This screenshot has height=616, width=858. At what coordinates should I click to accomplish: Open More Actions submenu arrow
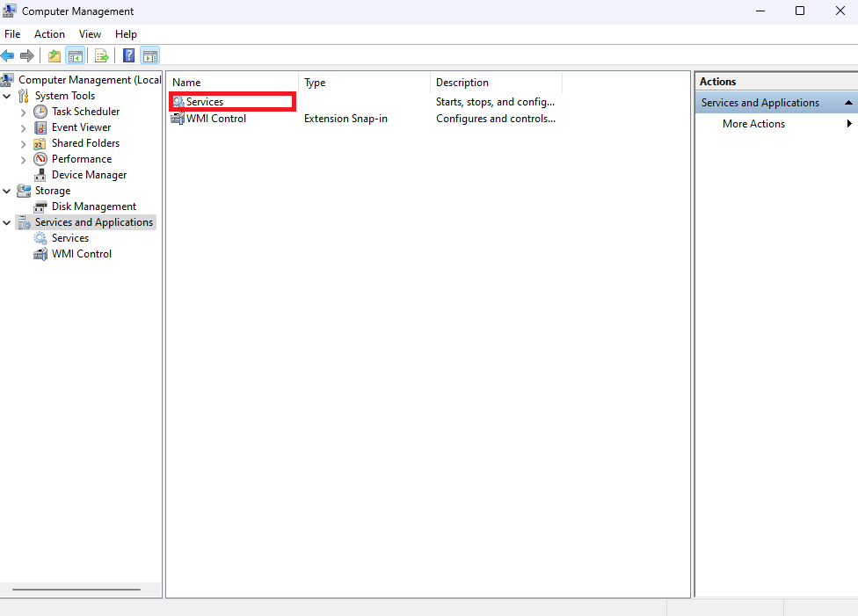(x=849, y=124)
